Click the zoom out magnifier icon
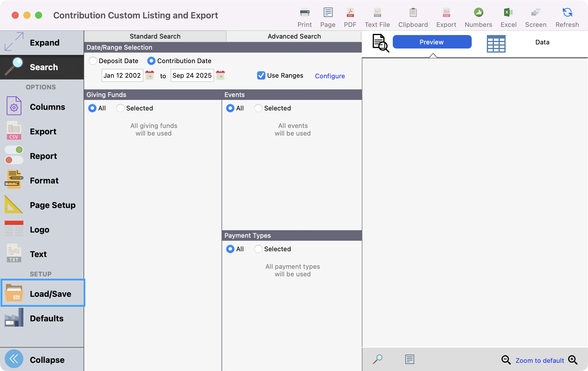This screenshot has height=371, width=588. tap(506, 360)
